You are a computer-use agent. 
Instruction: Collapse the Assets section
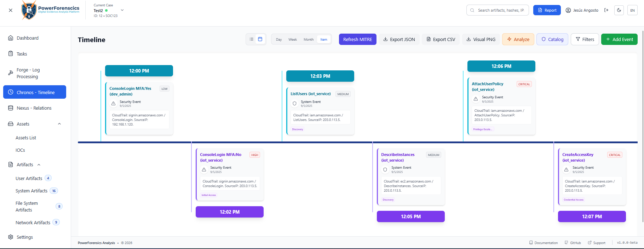pos(59,124)
